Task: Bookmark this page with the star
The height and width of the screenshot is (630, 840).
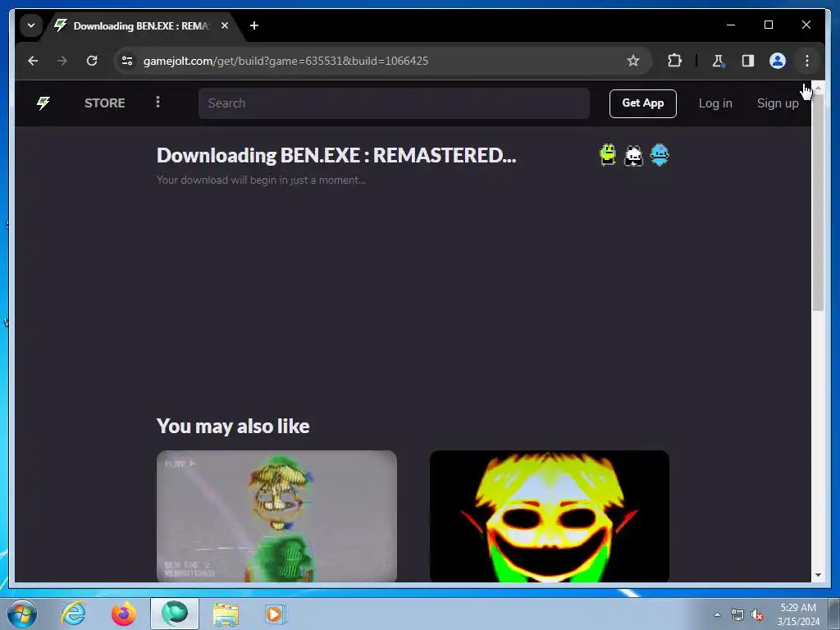Action: pos(632,61)
